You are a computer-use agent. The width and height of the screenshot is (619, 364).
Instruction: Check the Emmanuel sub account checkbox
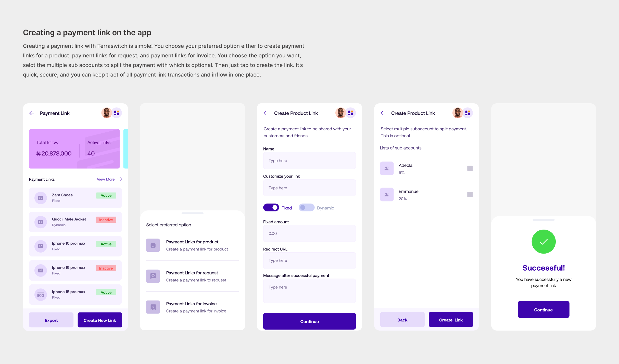point(470,194)
